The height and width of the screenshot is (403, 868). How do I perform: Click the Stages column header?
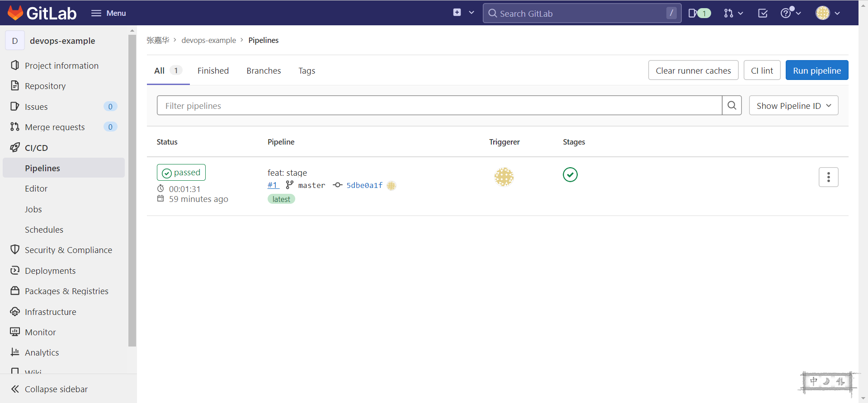point(574,142)
